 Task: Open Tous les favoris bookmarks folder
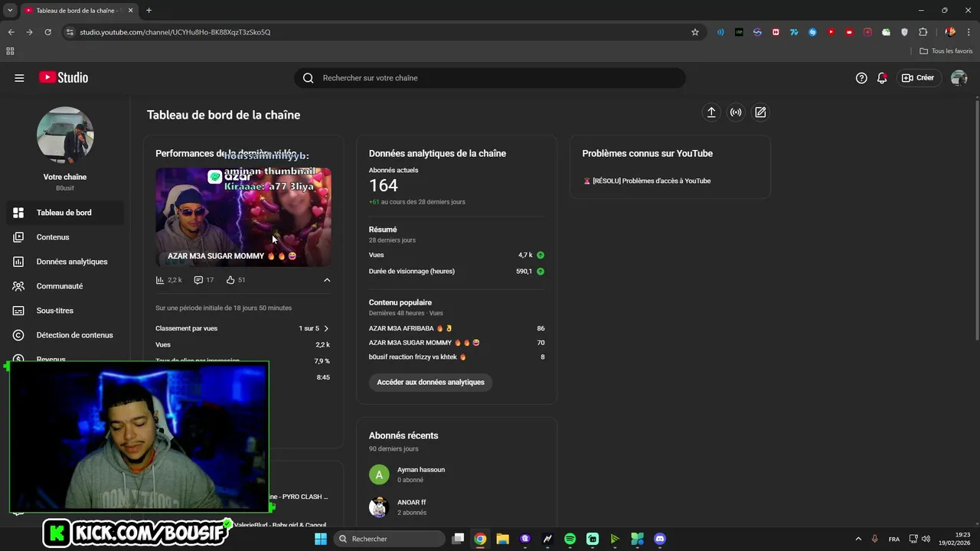946,51
